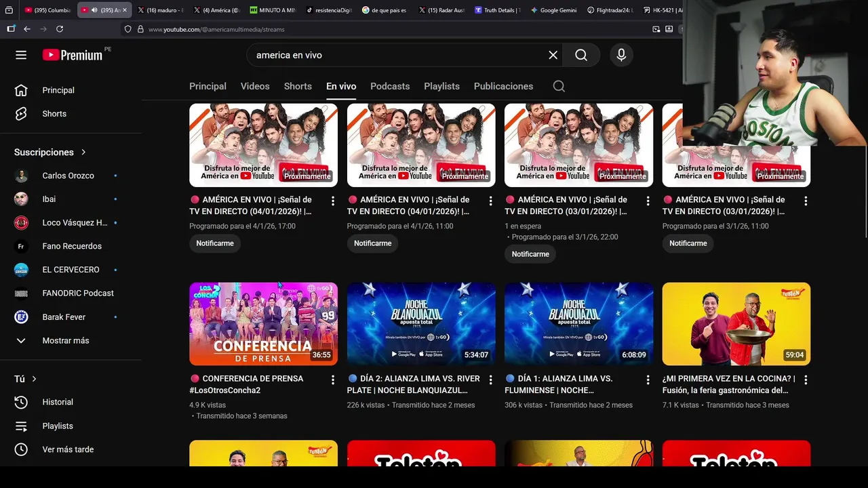Screen dimensions: 868x488
Task: Open options for the 4/1/26 11:00 stream
Action: coord(490,201)
